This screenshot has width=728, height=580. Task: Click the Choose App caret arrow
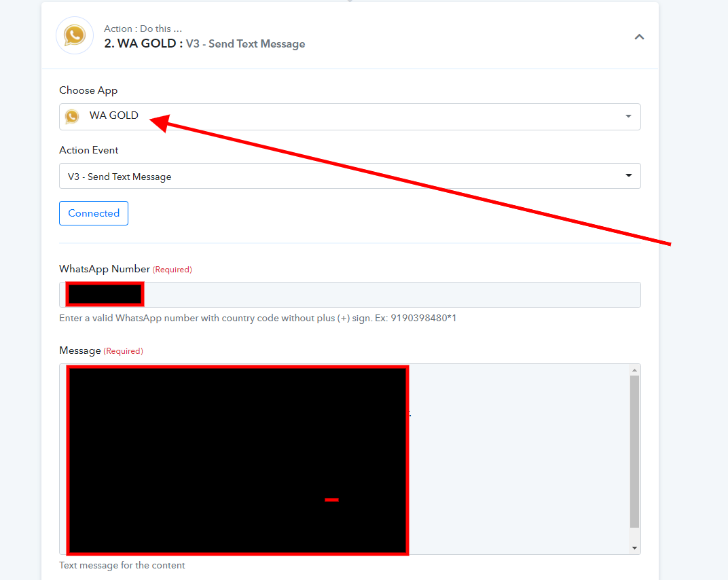coord(628,116)
